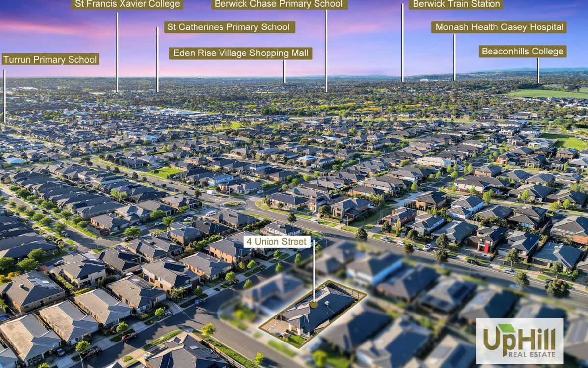Click the green sports field near the horizon
This screenshot has height=368, width=588.
544,93
